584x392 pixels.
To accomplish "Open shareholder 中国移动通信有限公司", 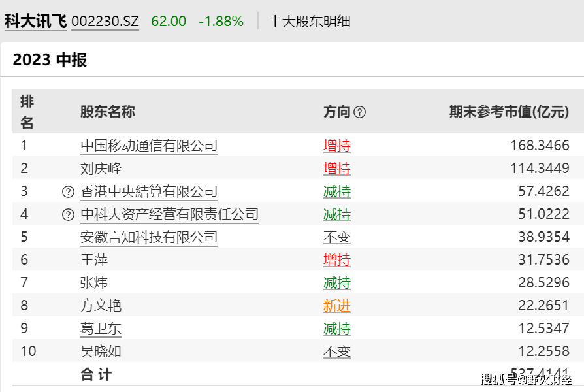I will (148, 146).
